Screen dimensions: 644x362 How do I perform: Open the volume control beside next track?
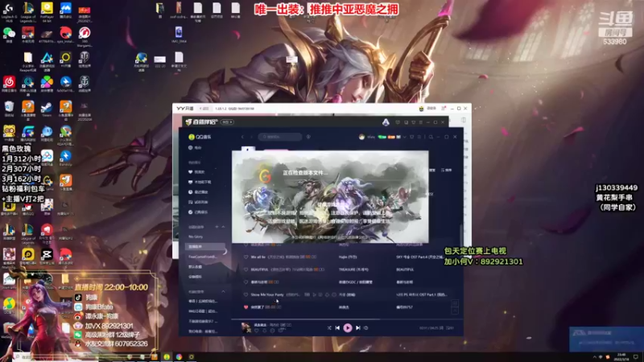366,327
